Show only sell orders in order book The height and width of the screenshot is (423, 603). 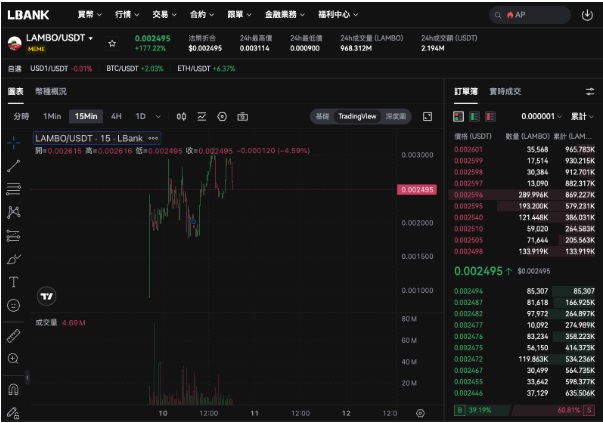pos(490,116)
